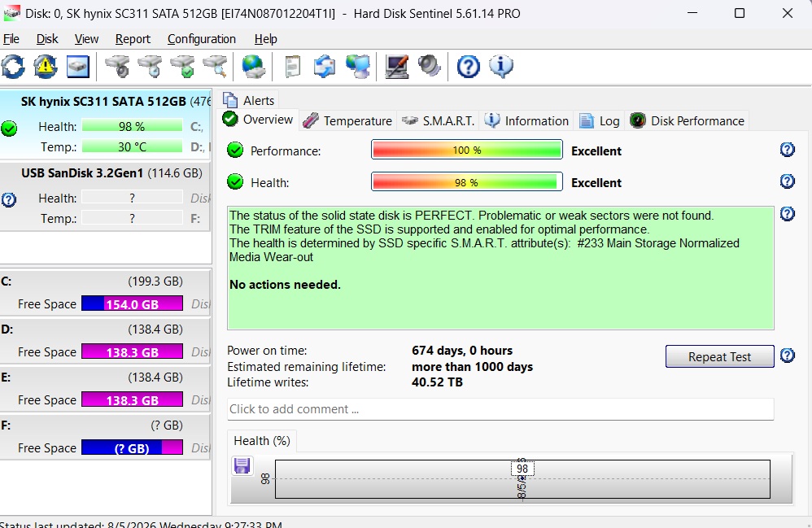Click the help icon beside Health Excellent row
Image resolution: width=812 pixels, height=528 pixels.
787,181
